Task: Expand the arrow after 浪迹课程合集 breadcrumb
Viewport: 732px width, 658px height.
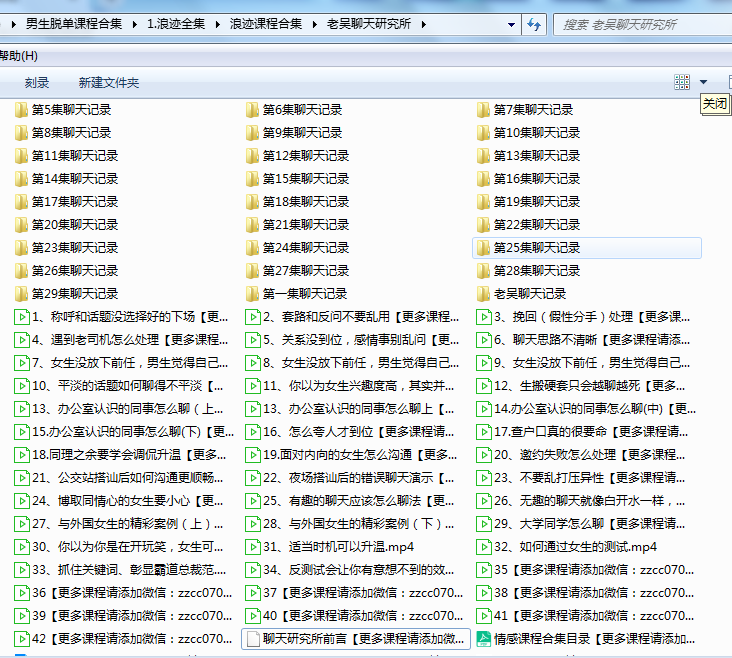Action: (315, 24)
